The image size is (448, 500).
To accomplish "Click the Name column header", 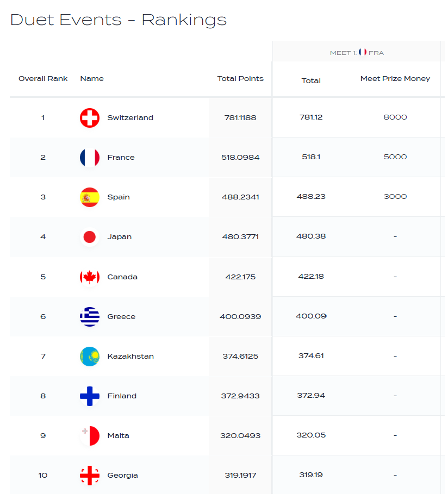I will point(92,79).
